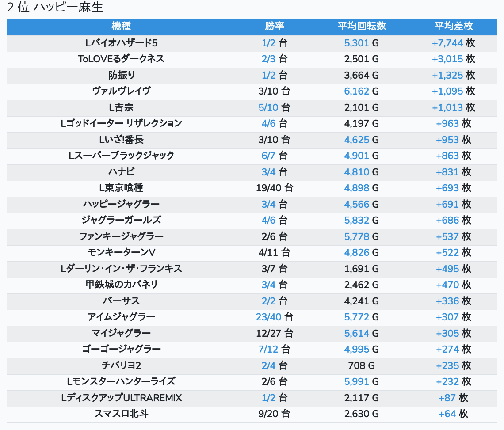Select the win rate "6/7 台"
The height and width of the screenshot is (430, 504).
[275, 156]
